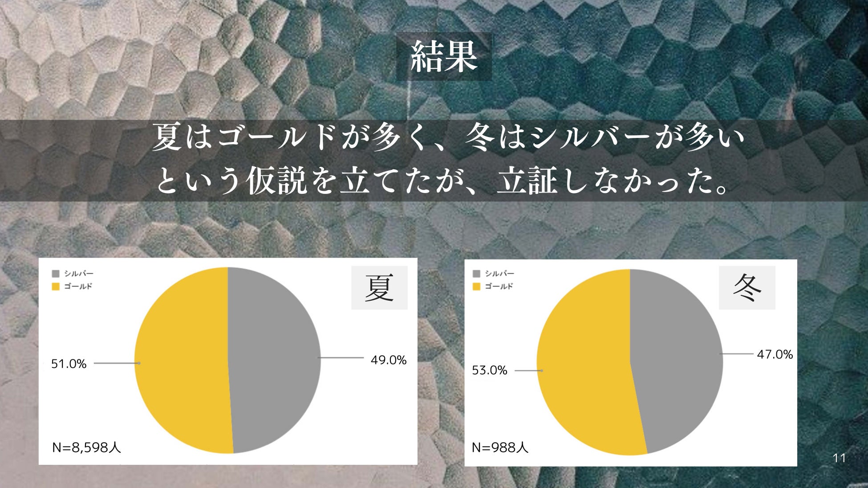Select the 51.0% data label
The width and height of the screenshot is (868, 488).
[69, 364]
